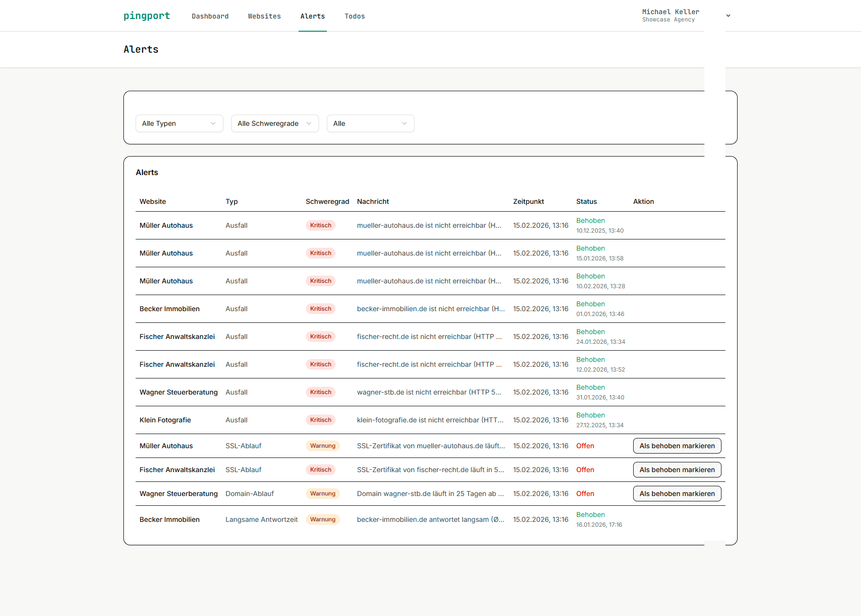Click the Kritisch badge on Becker Immobilien
Screen dimensions: 861x616
coord(320,308)
